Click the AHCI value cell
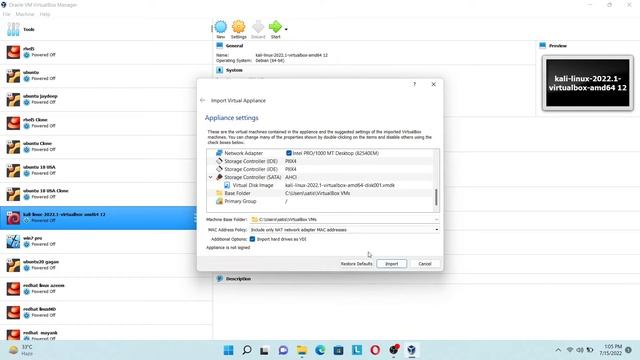The image size is (640, 360). [x=291, y=177]
